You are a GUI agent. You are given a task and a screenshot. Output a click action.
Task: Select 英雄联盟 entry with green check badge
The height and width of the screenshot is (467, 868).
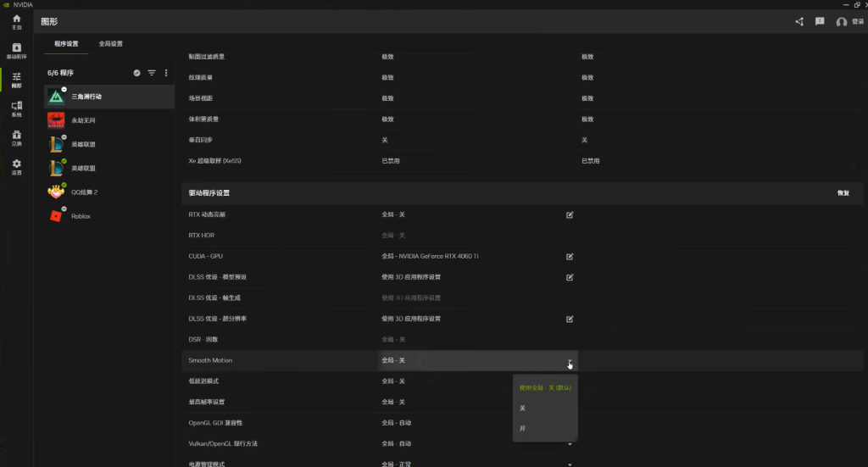pyautogui.click(x=109, y=168)
